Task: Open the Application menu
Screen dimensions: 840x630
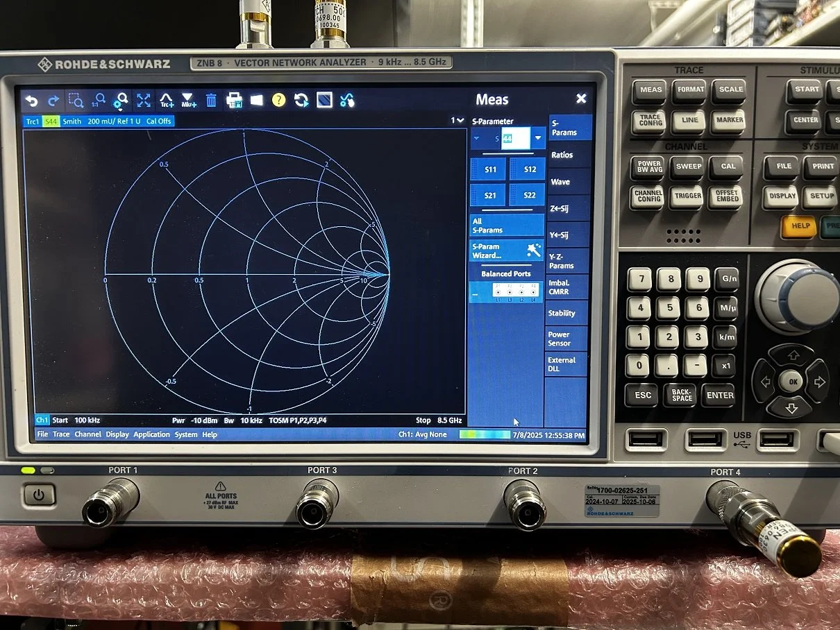Action: point(151,434)
